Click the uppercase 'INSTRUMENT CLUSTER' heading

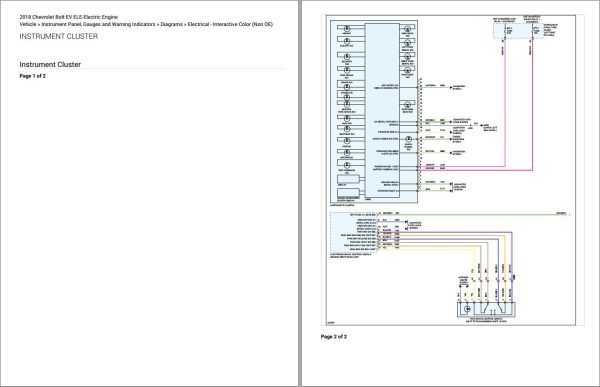click(x=59, y=36)
